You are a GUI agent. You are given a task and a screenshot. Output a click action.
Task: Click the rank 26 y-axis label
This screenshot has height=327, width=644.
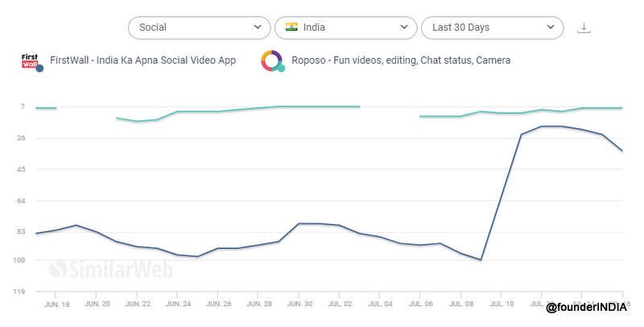21,138
